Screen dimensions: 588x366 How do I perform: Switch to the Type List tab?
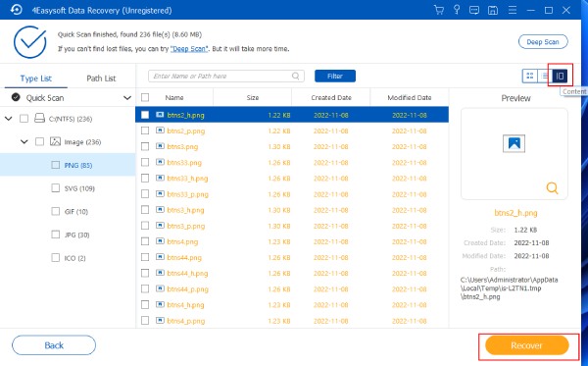[36, 78]
